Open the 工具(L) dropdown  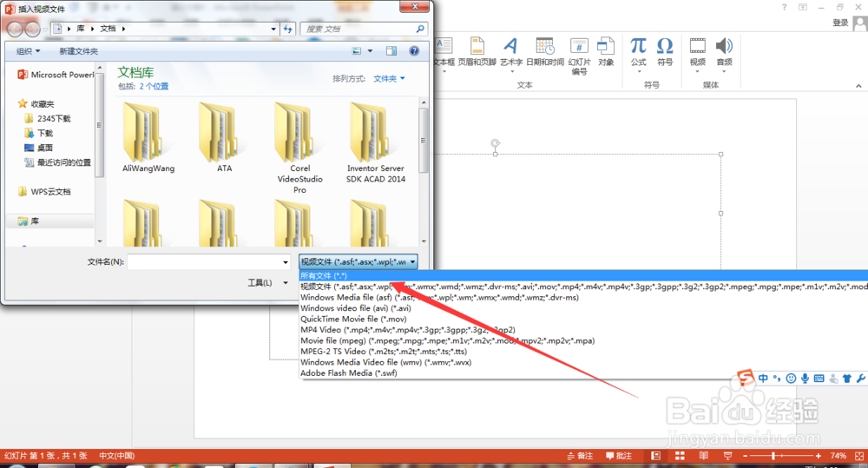point(267,283)
